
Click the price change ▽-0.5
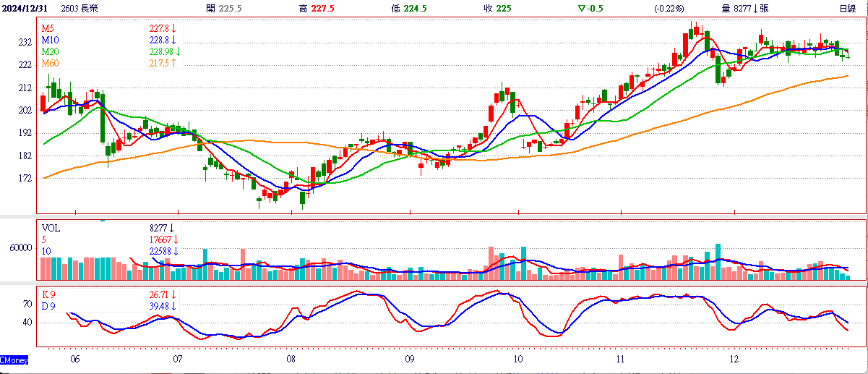click(x=591, y=9)
